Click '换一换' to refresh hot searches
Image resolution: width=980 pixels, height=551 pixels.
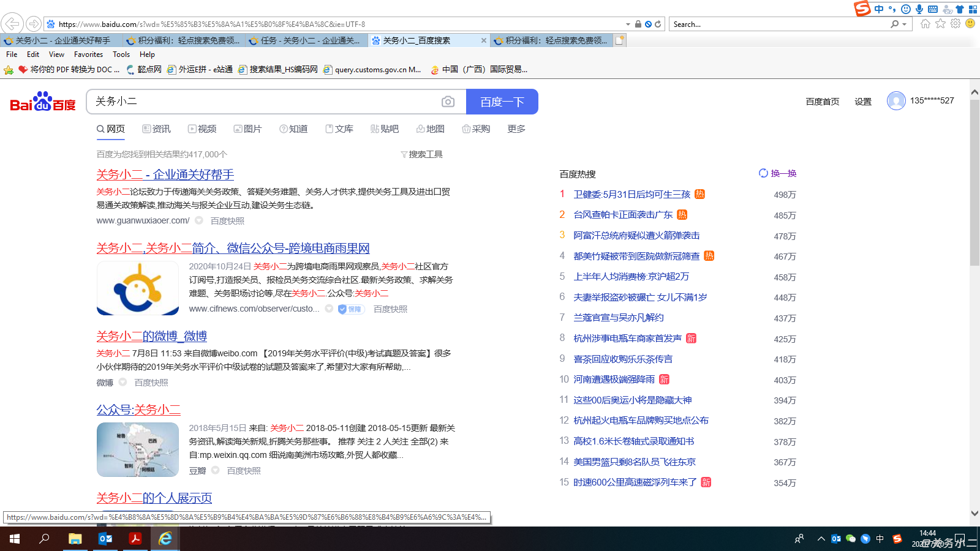point(777,173)
